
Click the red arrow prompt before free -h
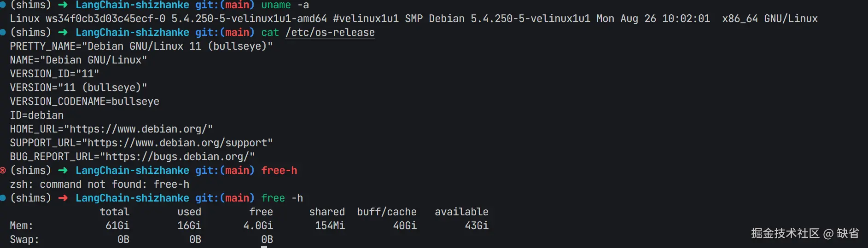click(63, 198)
